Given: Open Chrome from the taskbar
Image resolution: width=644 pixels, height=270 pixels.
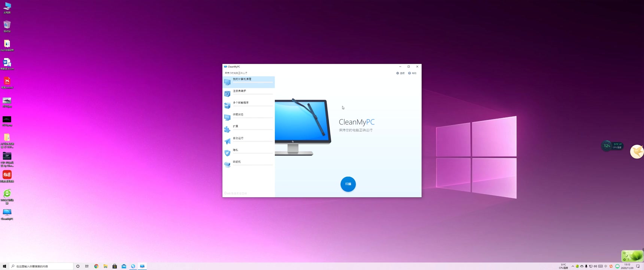Looking at the screenshot, I should (96, 266).
